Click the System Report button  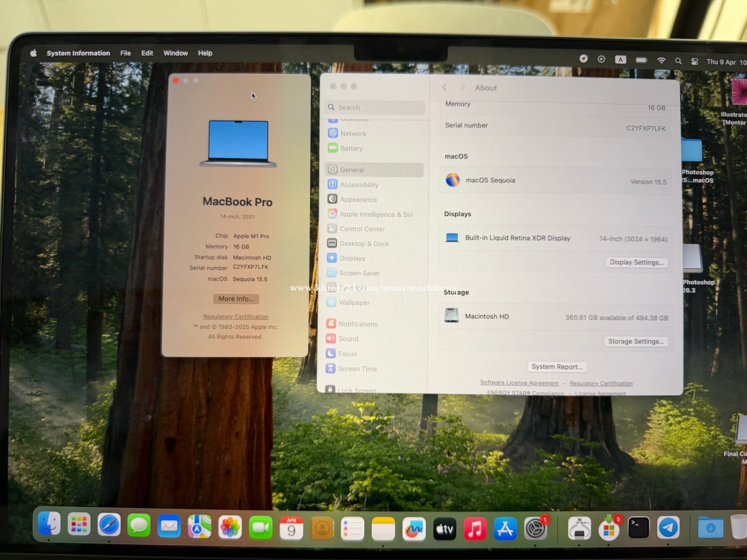click(557, 367)
